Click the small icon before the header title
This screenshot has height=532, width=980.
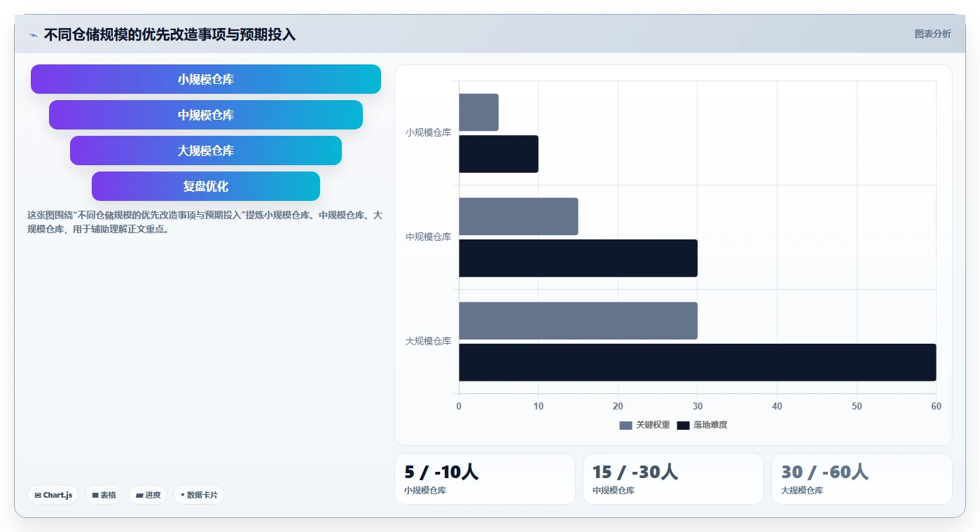click(x=33, y=35)
